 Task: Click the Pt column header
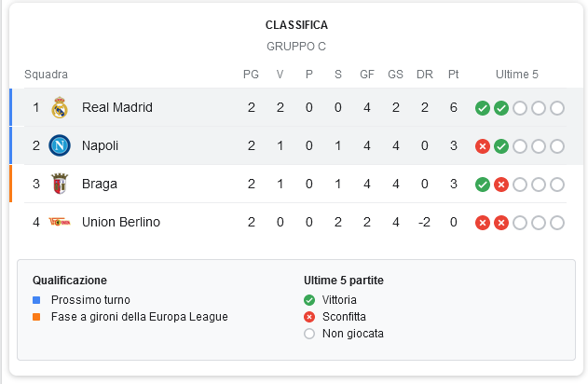tap(454, 75)
